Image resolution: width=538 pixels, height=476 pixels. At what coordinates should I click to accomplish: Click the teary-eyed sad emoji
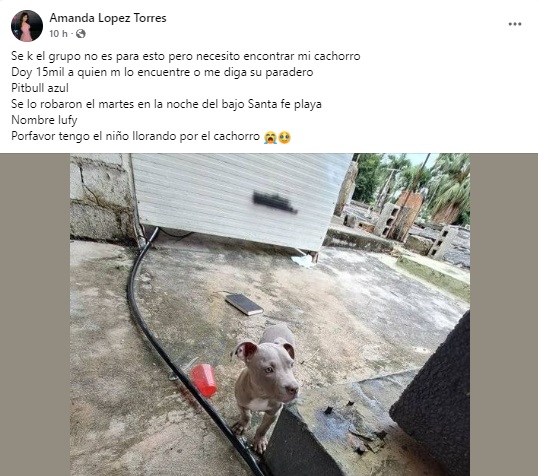(x=284, y=137)
